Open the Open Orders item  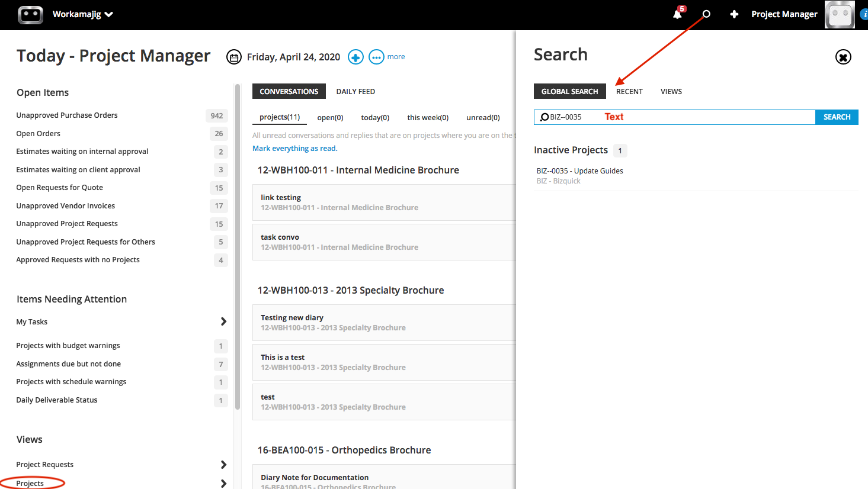pyautogui.click(x=39, y=134)
